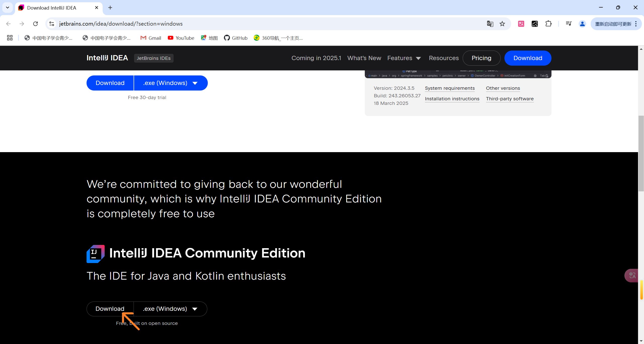Viewport: 644px width, 344px height.
Task: Open What's New page
Action: [x=364, y=58]
